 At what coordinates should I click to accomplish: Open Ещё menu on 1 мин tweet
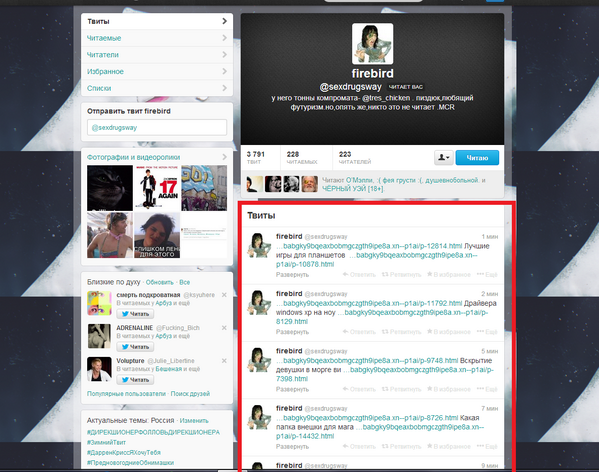point(487,275)
